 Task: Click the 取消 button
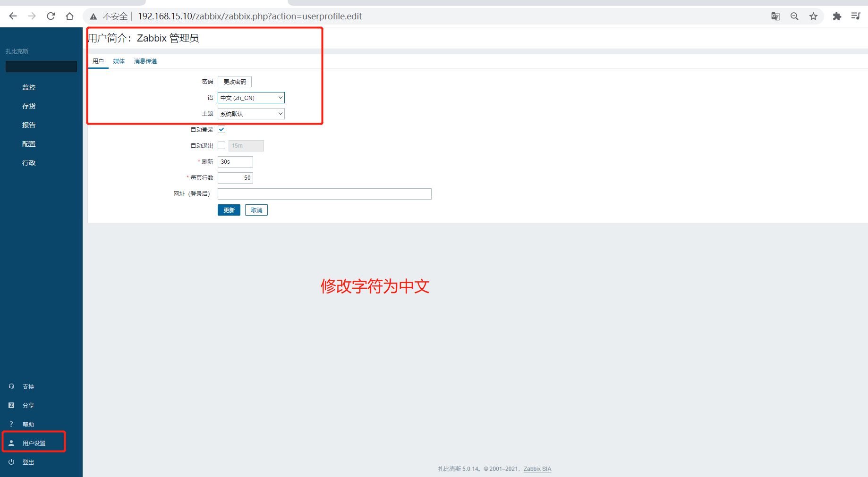256,210
